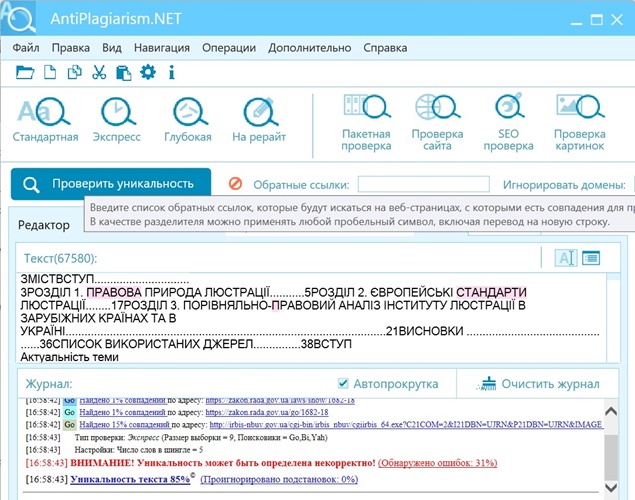
Task: Switch to text edit view icon
Action: 565,258
